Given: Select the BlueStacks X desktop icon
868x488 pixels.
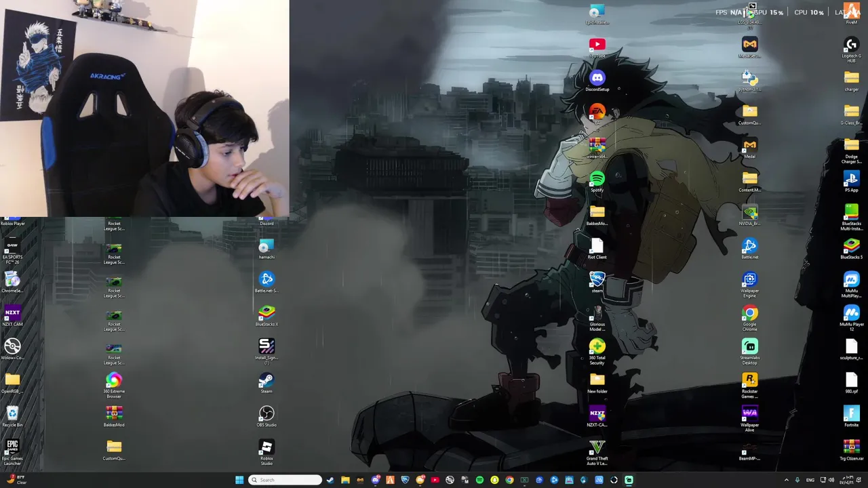Looking at the screenshot, I should tap(267, 317).
